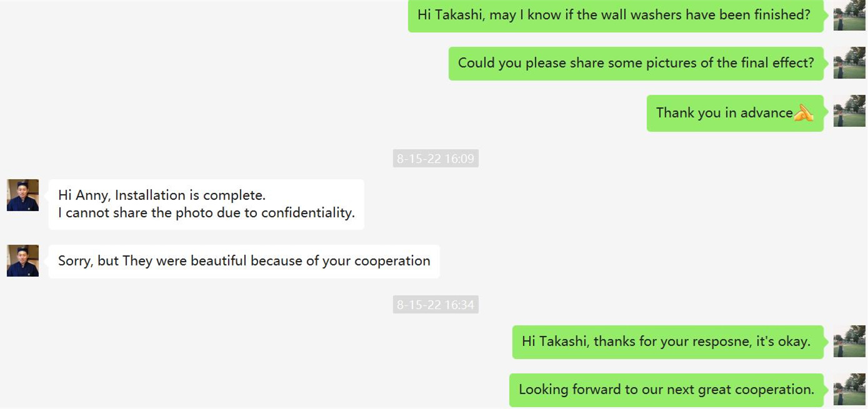Click Anny's avatar next to the pictures request
This screenshot has width=868, height=409.
849,63
